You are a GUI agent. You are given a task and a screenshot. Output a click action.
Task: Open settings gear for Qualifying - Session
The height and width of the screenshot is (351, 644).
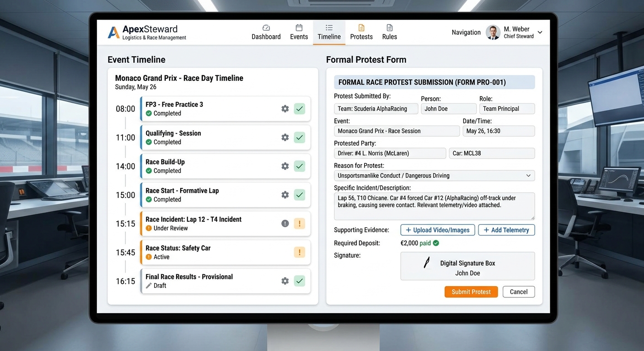(285, 138)
